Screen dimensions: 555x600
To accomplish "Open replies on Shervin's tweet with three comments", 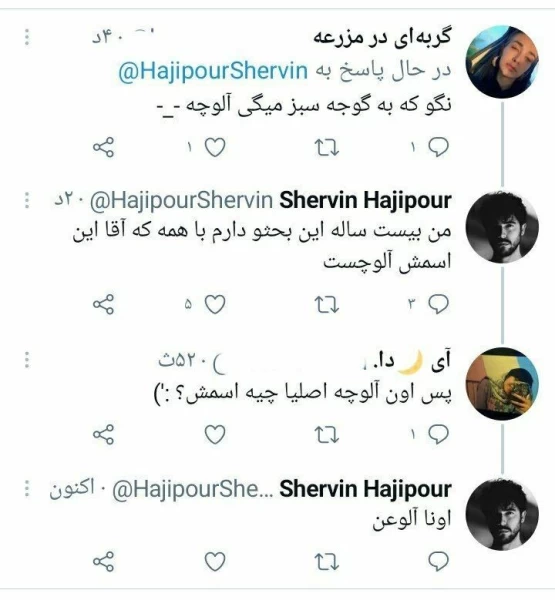I will (x=438, y=305).
